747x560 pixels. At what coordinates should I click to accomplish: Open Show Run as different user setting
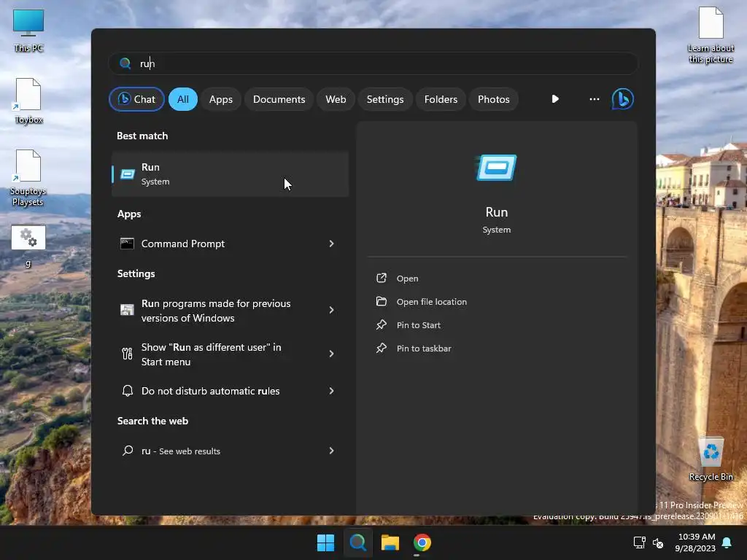(230, 354)
